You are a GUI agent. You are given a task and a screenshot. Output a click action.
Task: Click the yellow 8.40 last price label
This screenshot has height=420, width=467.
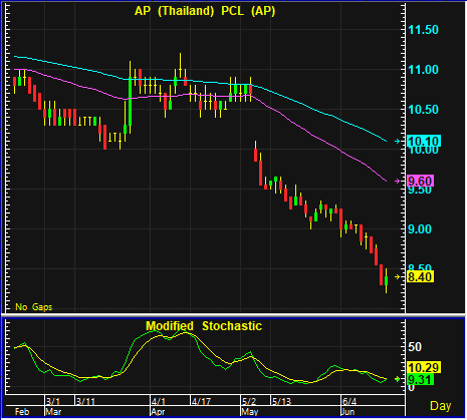pyautogui.click(x=420, y=277)
